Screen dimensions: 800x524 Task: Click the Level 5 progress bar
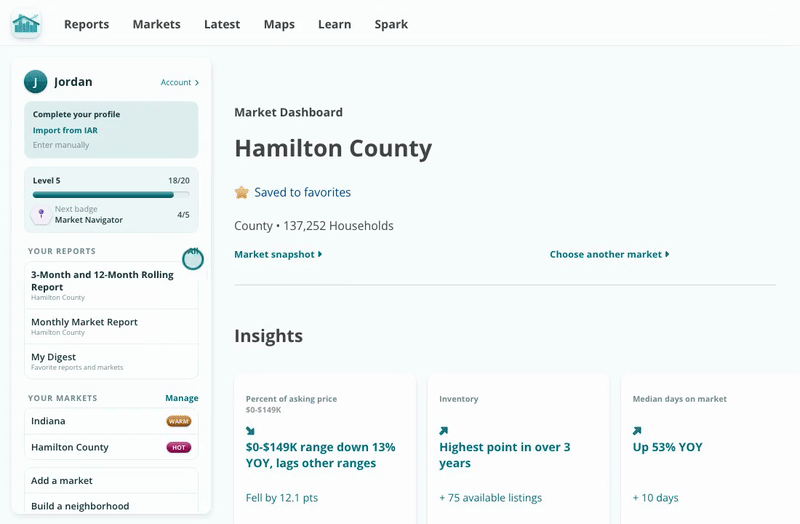[x=111, y=194]
